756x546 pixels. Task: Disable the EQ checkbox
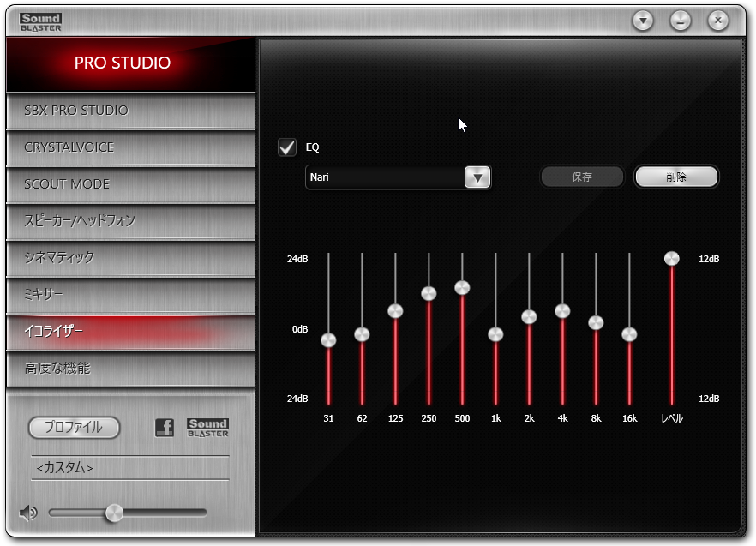(287, 147)
